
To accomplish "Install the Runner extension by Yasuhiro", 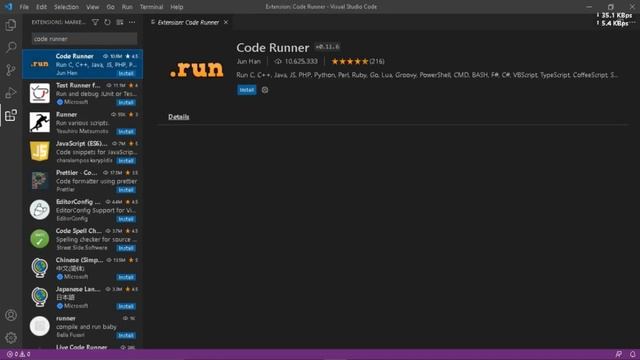I will 126,131.
